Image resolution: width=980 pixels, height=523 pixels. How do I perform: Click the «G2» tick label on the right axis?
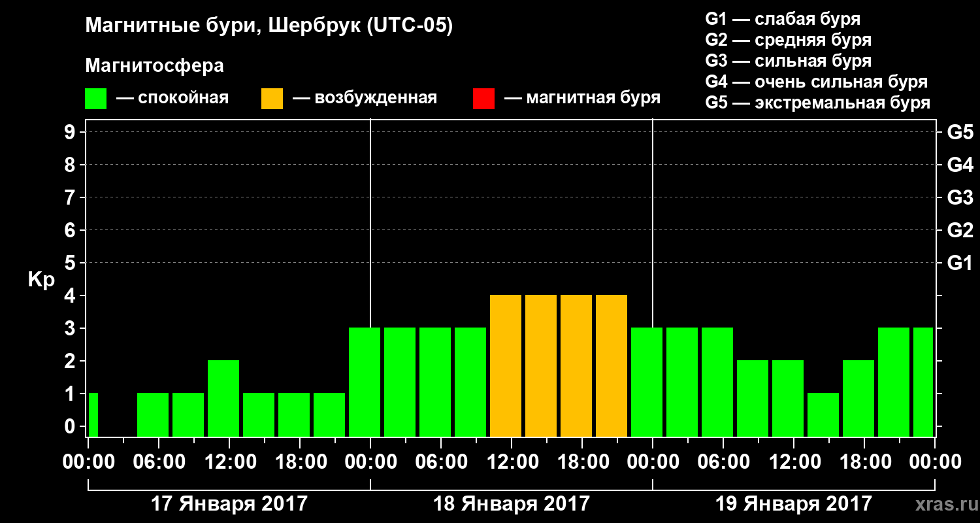click(960, 230)
